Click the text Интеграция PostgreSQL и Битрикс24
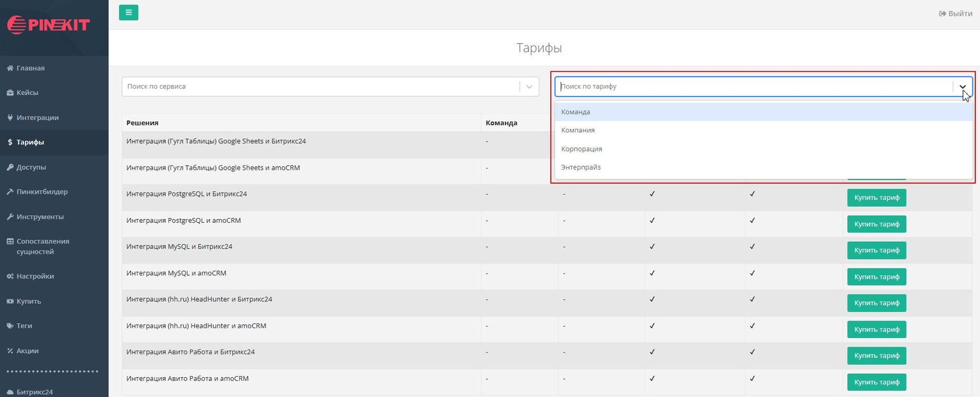This screenshot has width=980, height=397. click(187, 194)
